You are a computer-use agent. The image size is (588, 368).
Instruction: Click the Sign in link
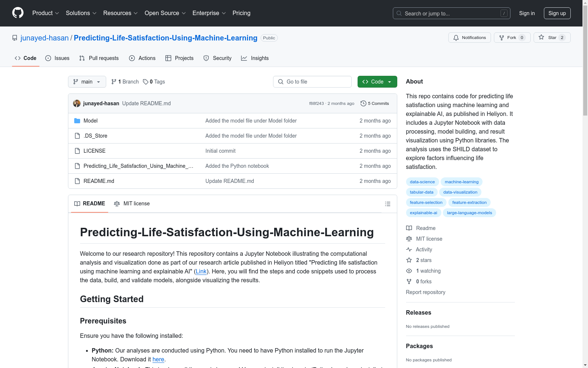coord(527,13)
